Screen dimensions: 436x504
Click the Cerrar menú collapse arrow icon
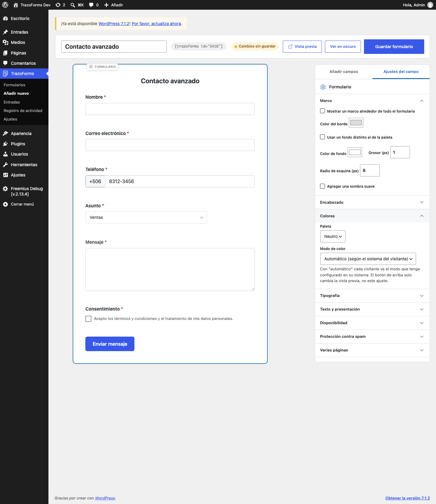point(5,204)
